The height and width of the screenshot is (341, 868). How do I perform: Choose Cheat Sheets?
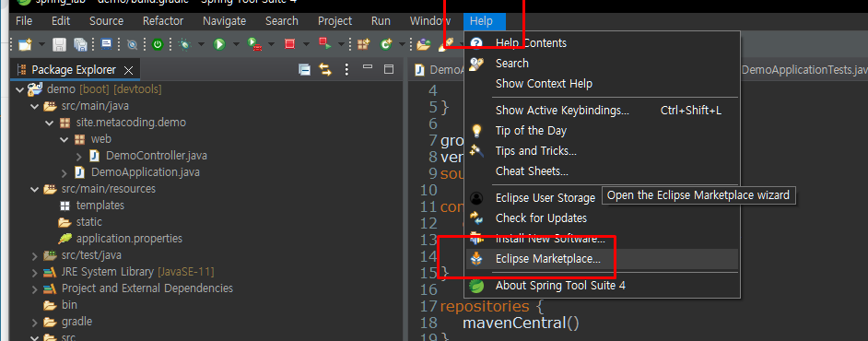pyautogui.click(x=603, y=171)
